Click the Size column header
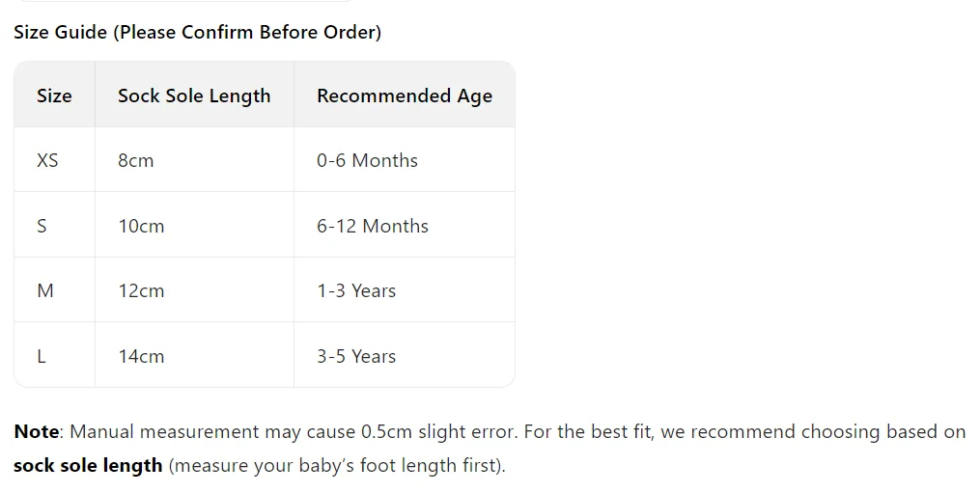Screen dimensions: 980x493 54,95
